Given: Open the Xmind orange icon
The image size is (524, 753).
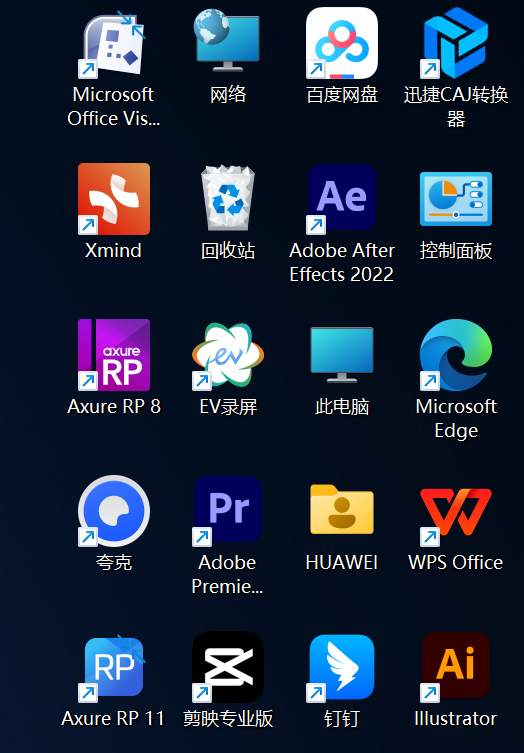Looking at the screenshot, I should (x=114, y=199).
